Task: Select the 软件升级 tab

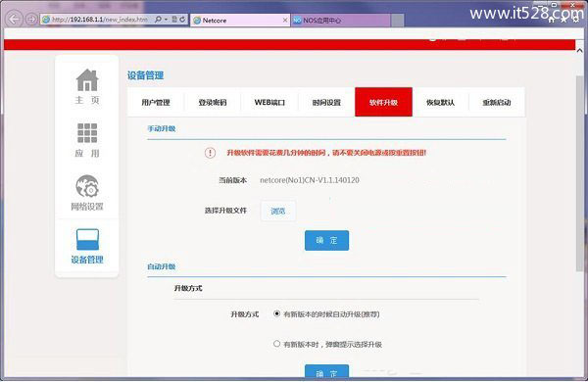Action: click(x=383, y=102)
